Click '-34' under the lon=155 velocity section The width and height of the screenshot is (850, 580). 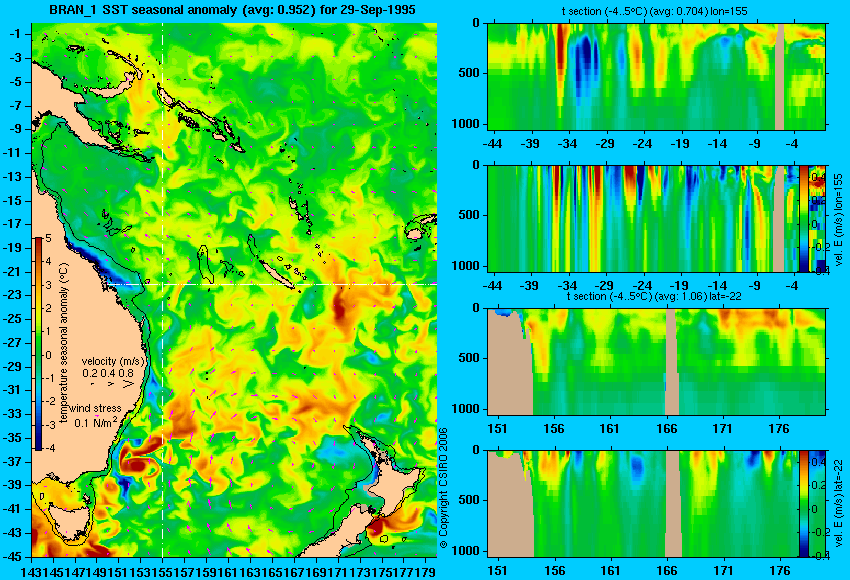tap(567, 286)
